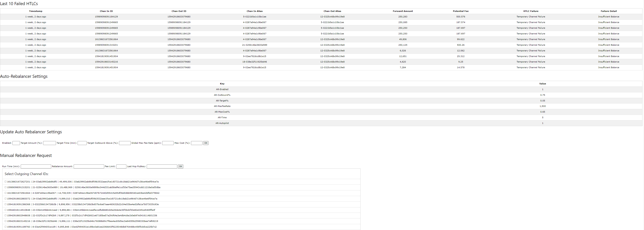Enable checkbox for channel 15942918602883072

point(5,198)
